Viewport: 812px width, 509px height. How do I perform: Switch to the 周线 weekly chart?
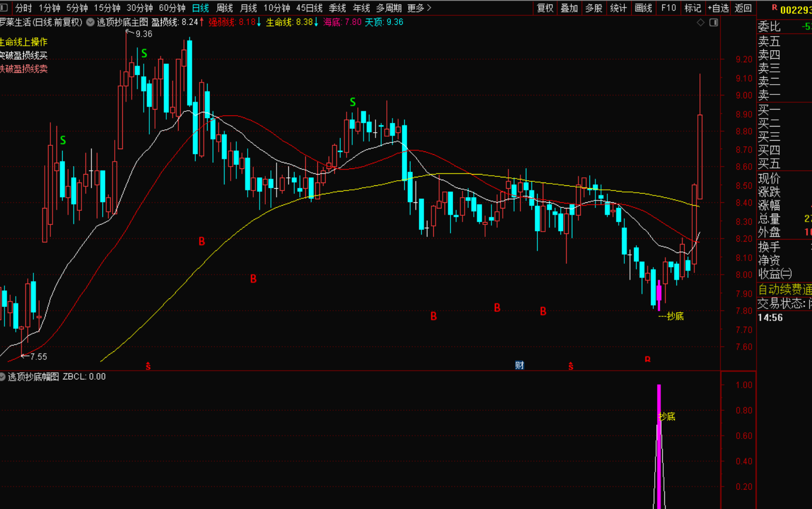pyautogui.click(x=224, y=8)
